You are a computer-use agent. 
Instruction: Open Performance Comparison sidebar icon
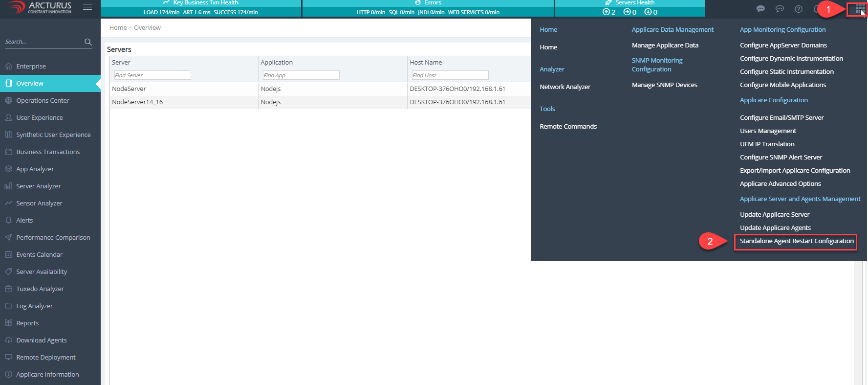pos(8,237)
